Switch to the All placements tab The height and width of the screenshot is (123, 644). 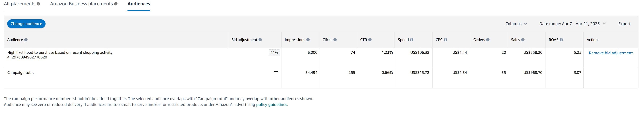coord(19,4)
